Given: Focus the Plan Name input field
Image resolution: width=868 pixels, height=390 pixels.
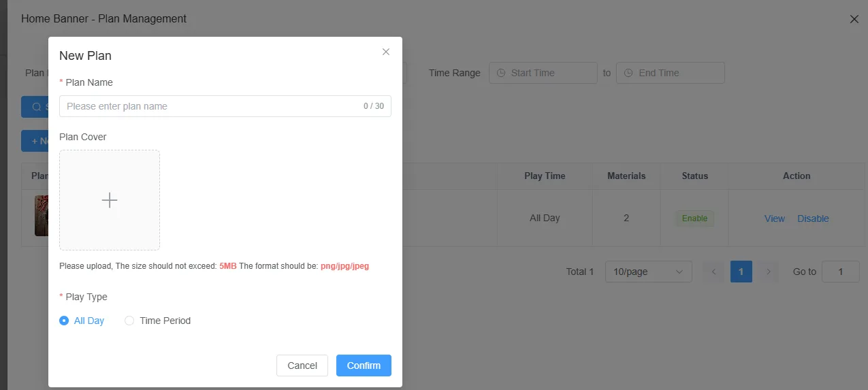Looking at the screenshot, I should (225, 106).
